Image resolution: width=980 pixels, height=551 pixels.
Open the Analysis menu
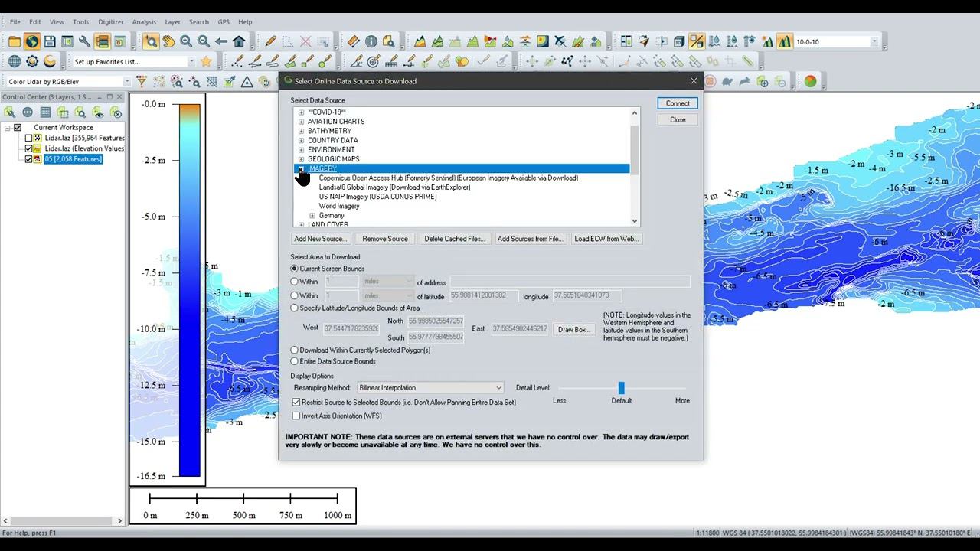(144, 22)
